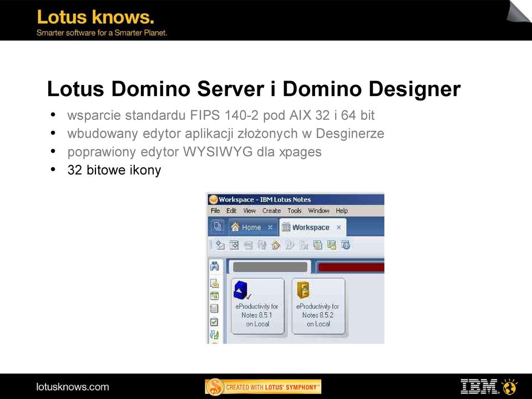This screenshot has width=532, height=399.
Task: Click the grayed-out toolbar icon left of the yellow clipboard
Action: click(303, 245)
